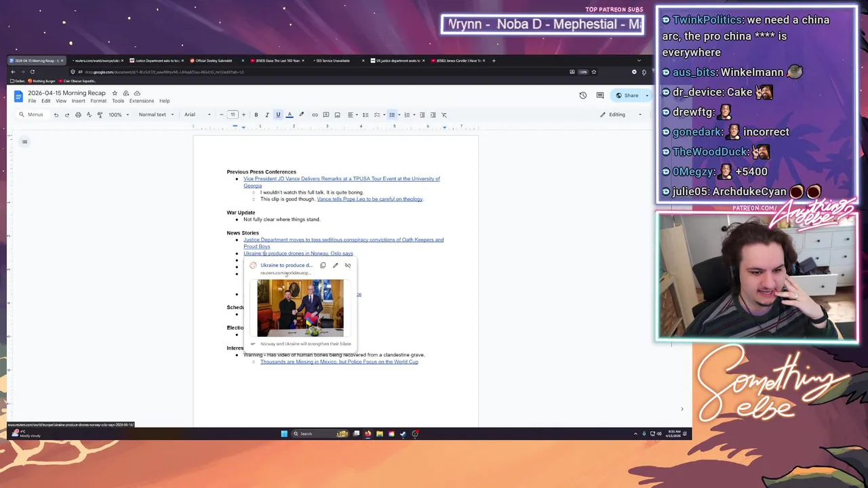Open the checklist dropdown
Image resolution: width=868 pixels, height=488 pixels.
point(378,115)
